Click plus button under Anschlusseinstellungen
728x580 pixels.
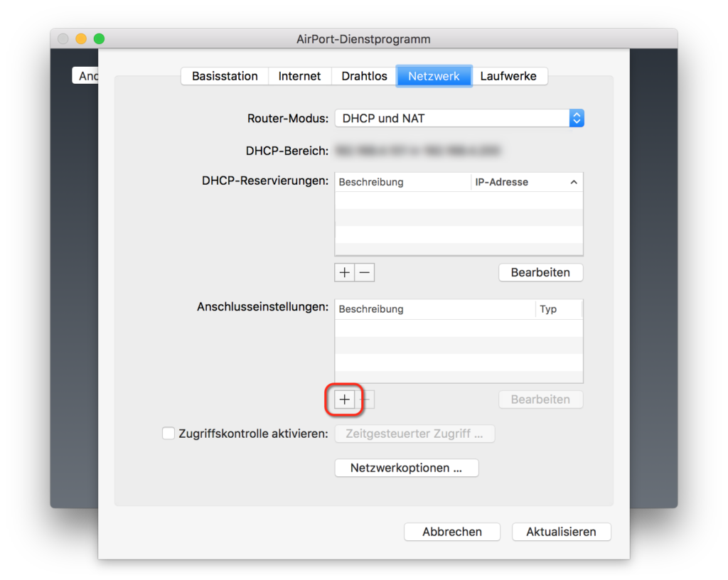tap(345, 399)
